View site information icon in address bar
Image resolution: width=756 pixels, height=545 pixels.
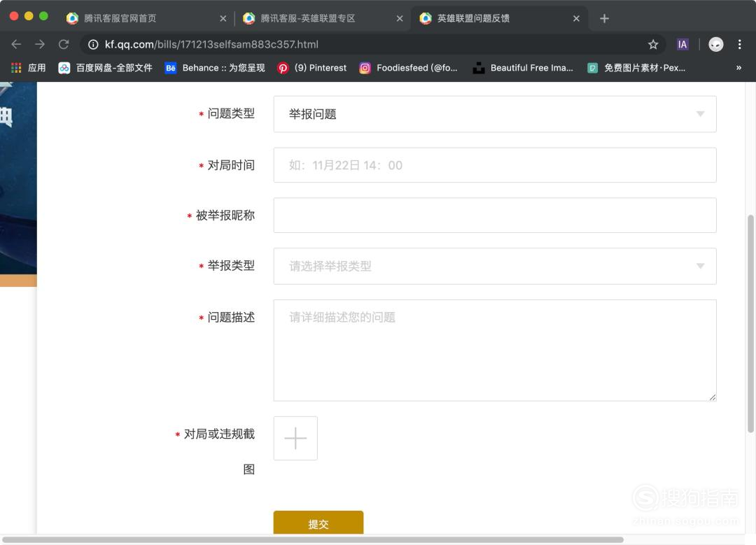tap(93, 44)
